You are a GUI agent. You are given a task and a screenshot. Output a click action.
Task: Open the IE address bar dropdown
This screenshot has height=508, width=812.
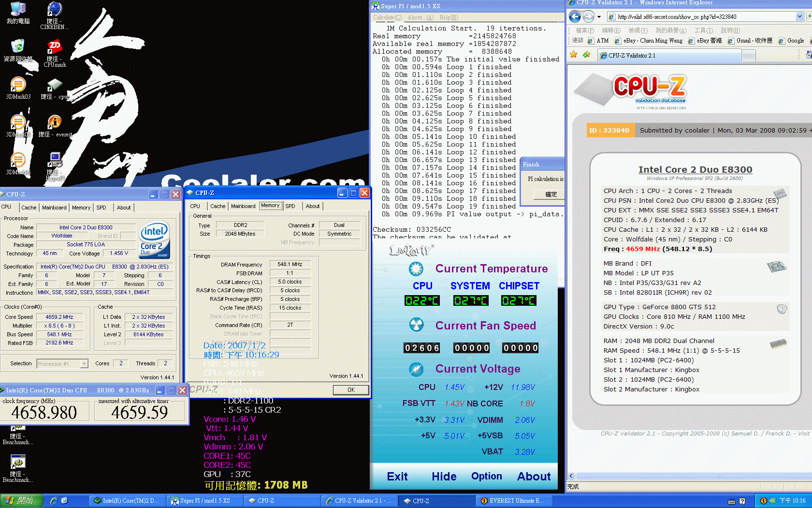(799, 17)
